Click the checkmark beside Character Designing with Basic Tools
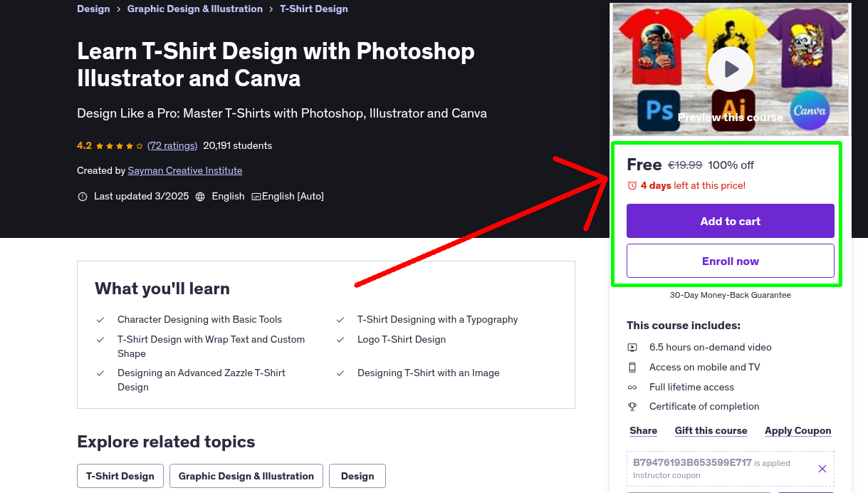868x493 pixels. tap(101, 320)
